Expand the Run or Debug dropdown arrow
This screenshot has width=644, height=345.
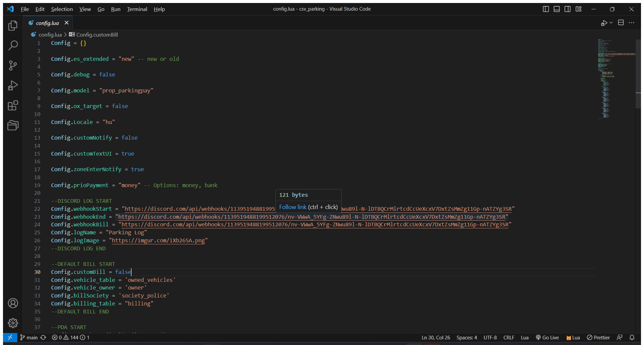(x=611, y=23)
